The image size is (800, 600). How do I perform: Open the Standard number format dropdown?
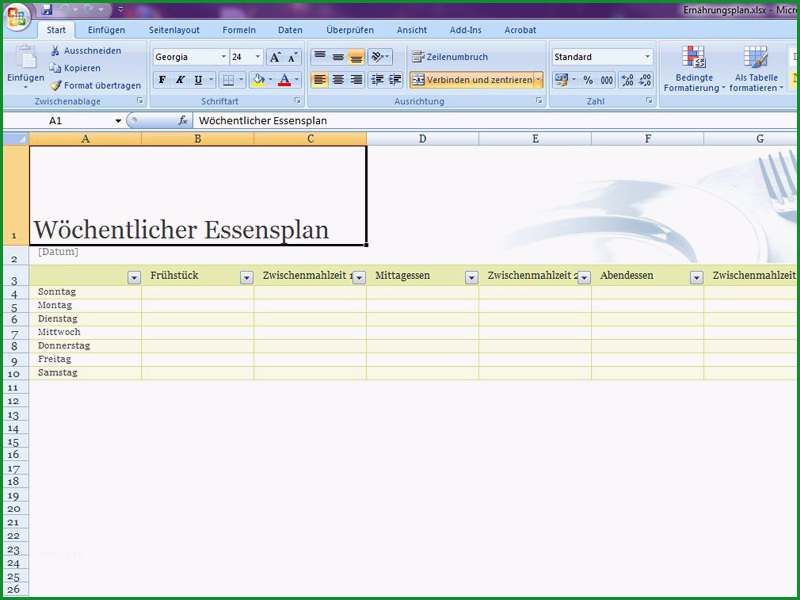647,57
